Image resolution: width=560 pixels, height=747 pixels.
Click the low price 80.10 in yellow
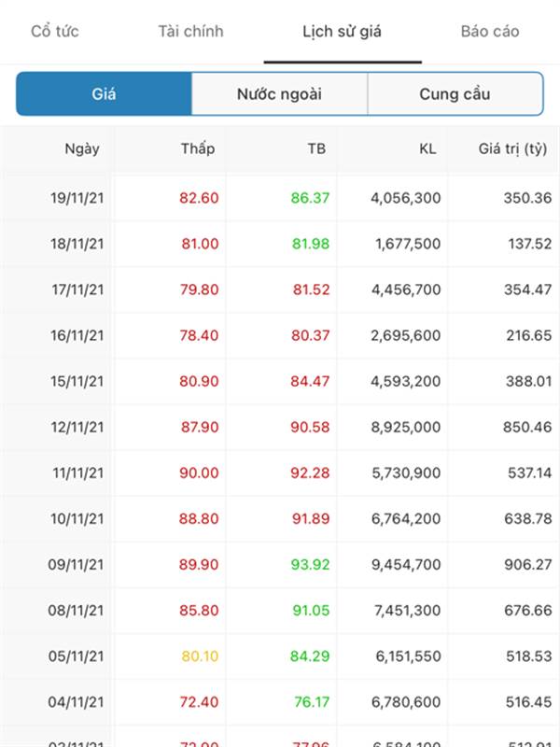coord(200,656)
